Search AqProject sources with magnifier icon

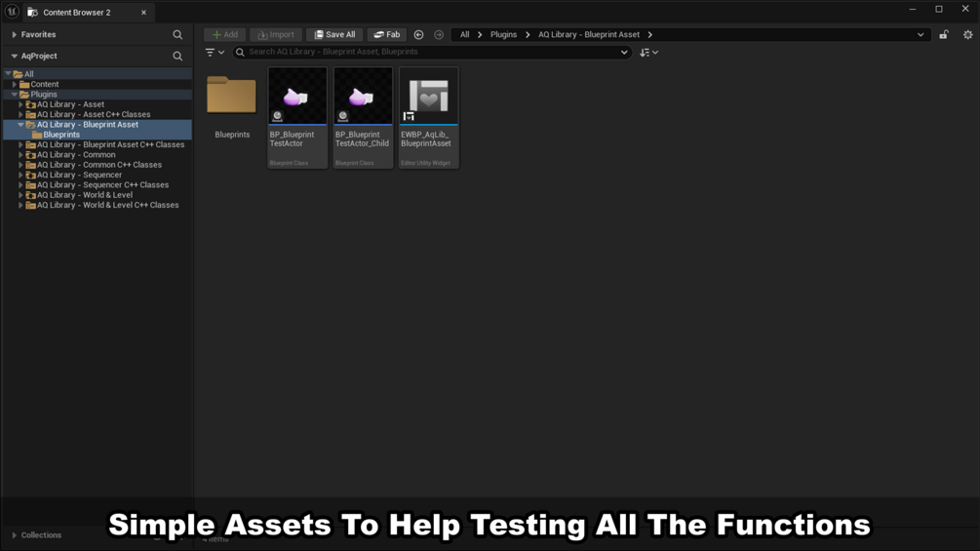177,57
